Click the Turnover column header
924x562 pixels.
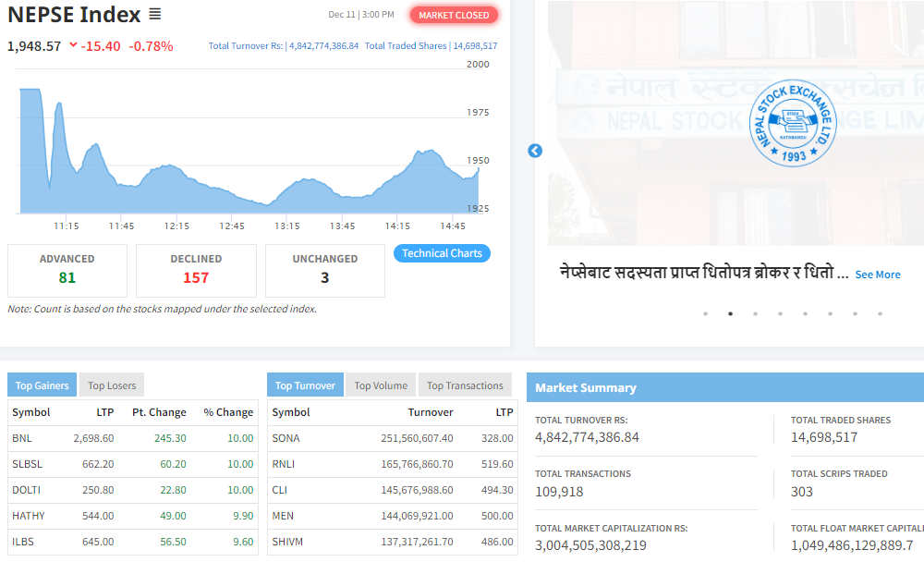(431, 412)
